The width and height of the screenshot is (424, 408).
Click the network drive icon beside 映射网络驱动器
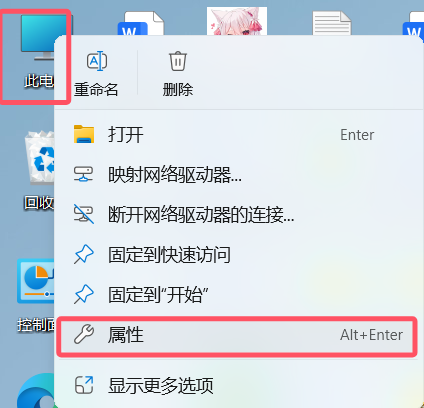[x=83, y=174]
